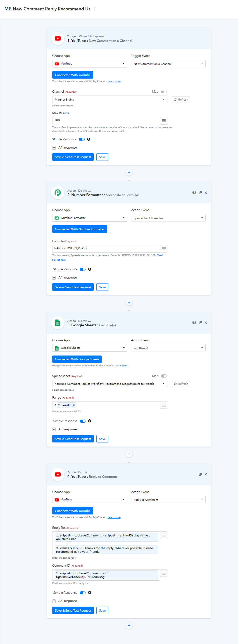238x644 pixels.
Task: Open Choose App dropdown showing Number Formatter
Action: point(90,218)
